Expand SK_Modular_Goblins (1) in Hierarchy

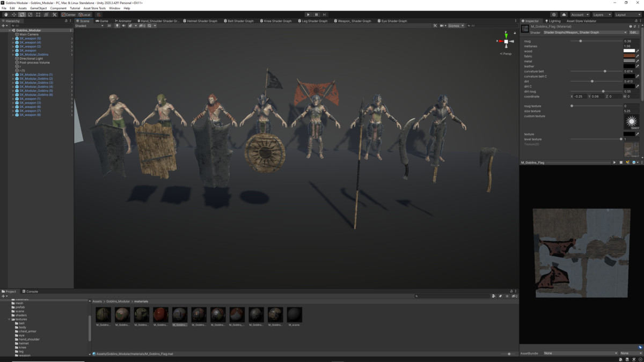tap(13, 75)
